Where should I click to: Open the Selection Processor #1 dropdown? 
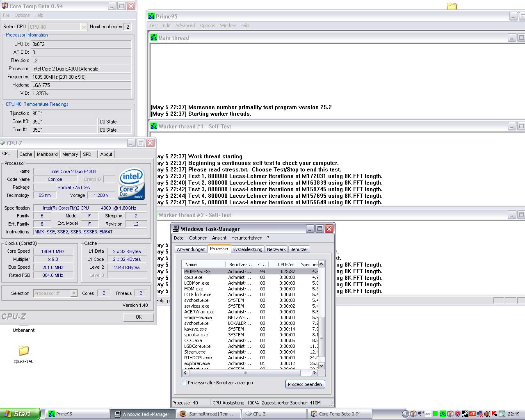coord(74,293)
